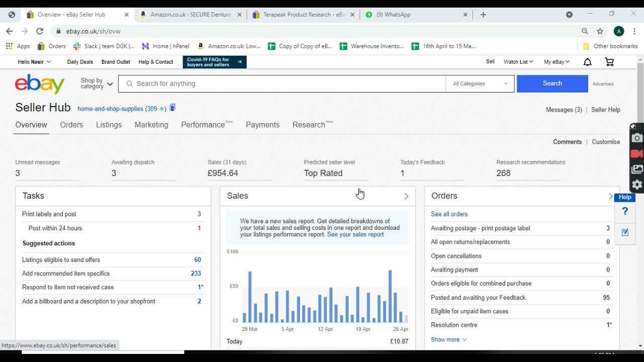Reload the page with refresh icon

click(40, 31)
